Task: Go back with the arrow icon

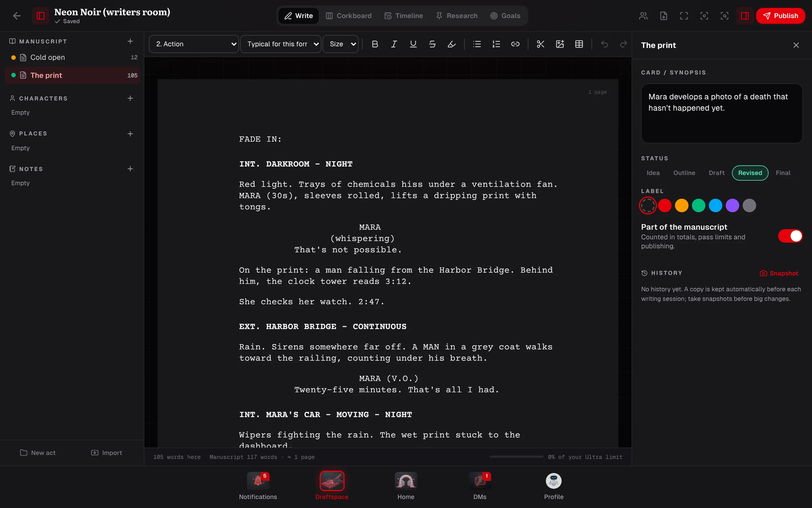Action: click(x=17, y=16)
